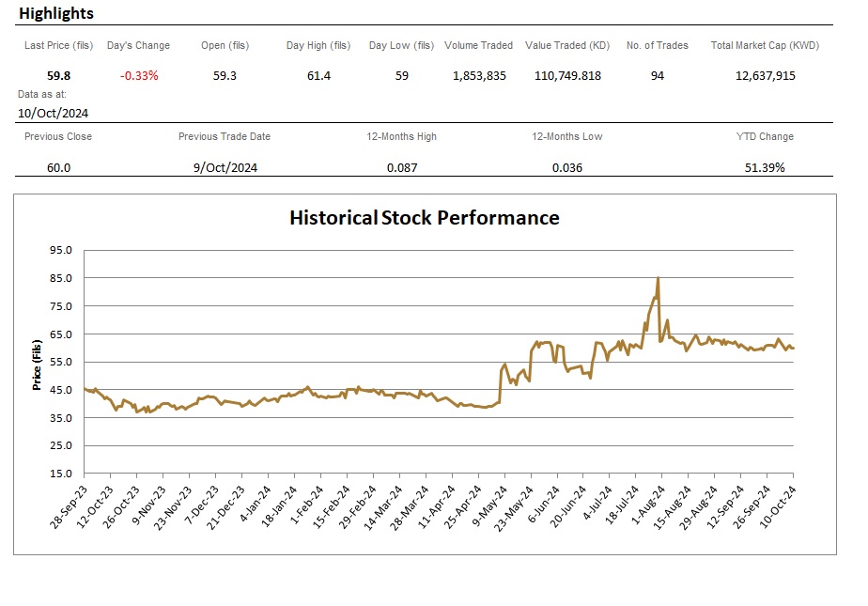Click the trades count 94

657,76
